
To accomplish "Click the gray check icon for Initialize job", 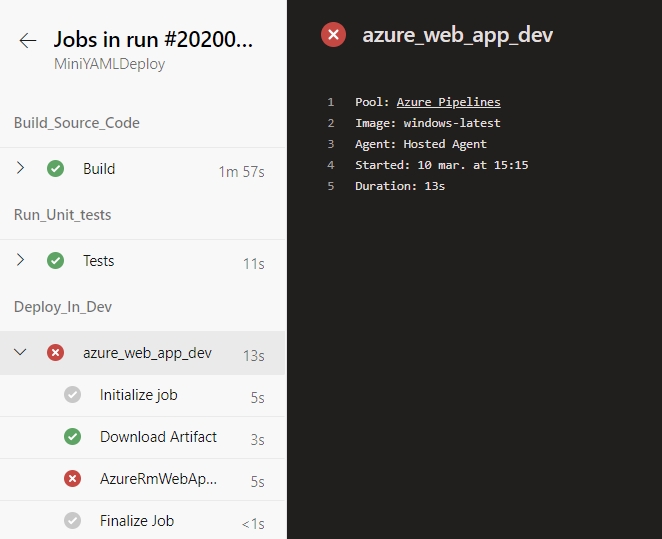I will (x=72, y=395).
